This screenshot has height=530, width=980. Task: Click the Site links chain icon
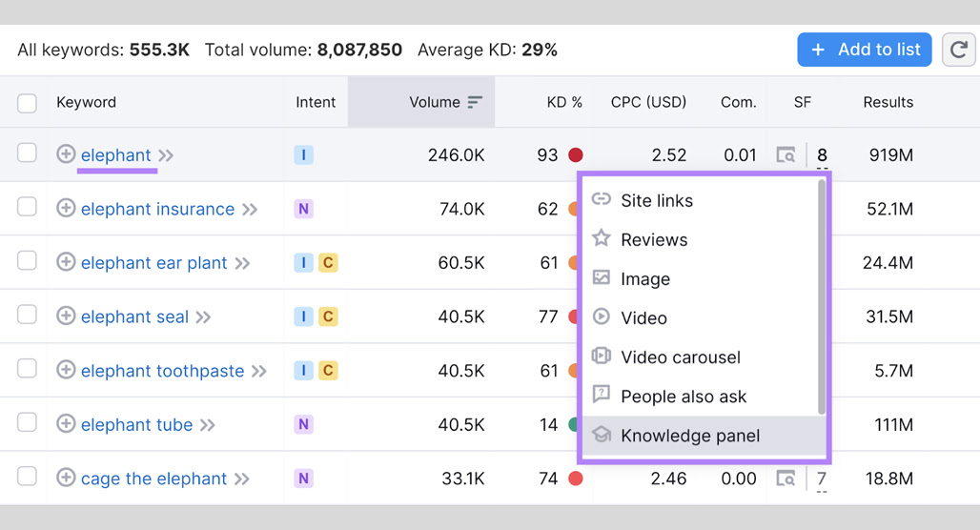click(602, 199)
